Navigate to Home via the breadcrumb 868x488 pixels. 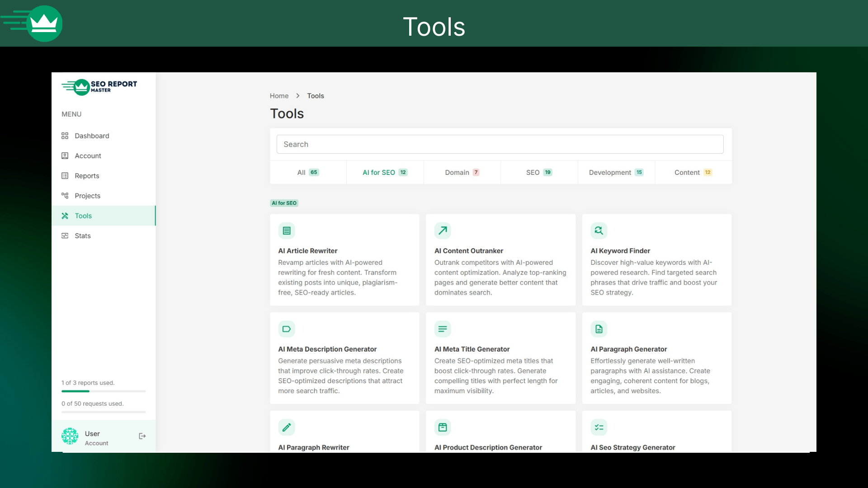[279, 96]
